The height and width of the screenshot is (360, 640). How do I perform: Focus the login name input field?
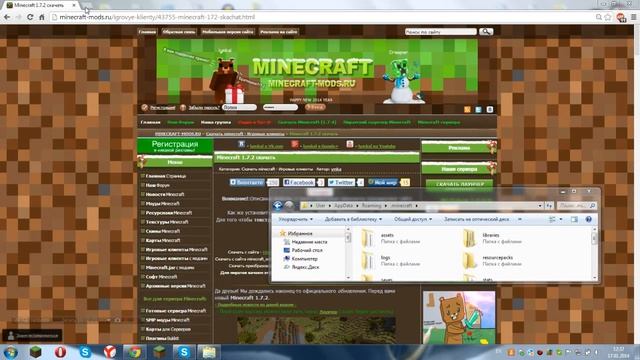point(239,107)
